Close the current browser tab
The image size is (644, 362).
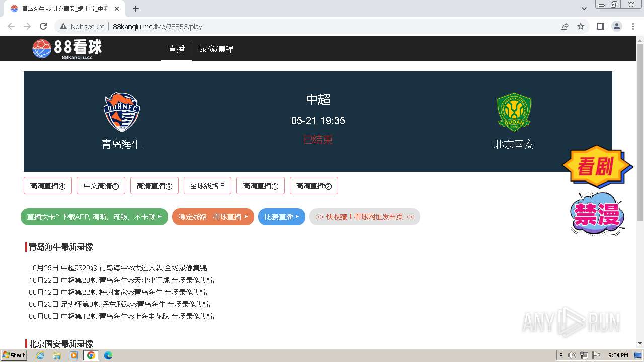(x=117, y=9)
